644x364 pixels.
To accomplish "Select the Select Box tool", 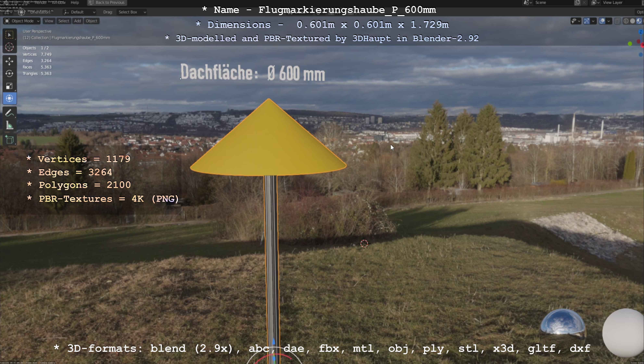I will 9,34.
